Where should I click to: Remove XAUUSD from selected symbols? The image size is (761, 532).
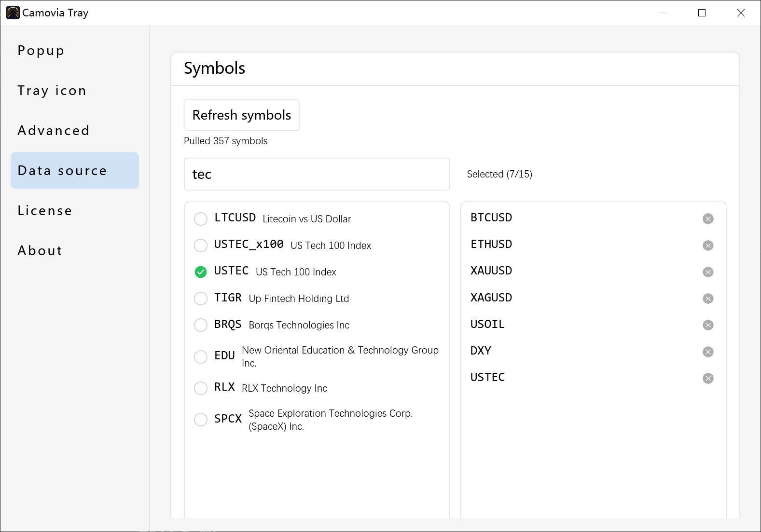[708, 272]
